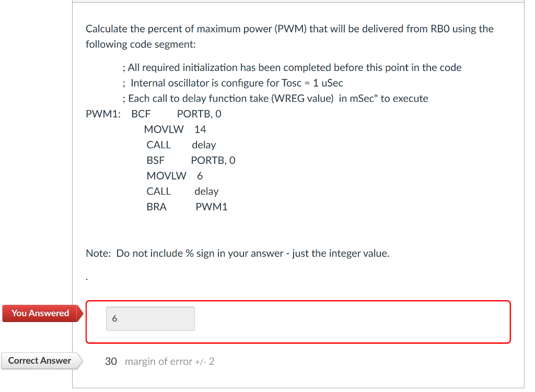Click the Note about omitting percent sign
Image resolution: width=535 pixels, height=392 pixels.
click(237, 253)
